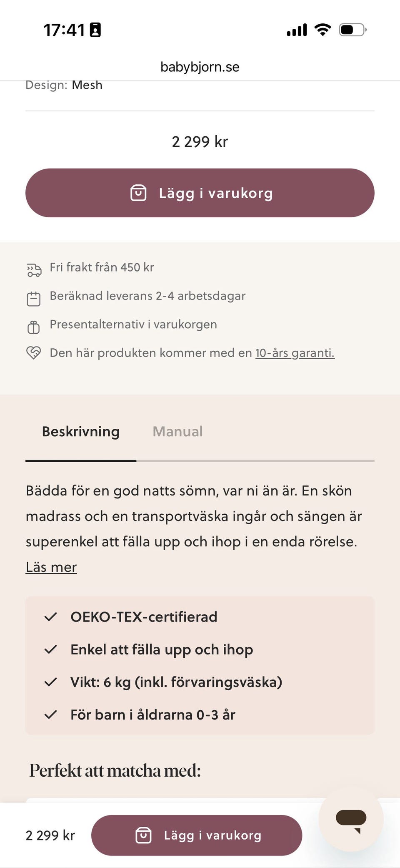
Task: Tap the gift option icon
Action: coord(34,327)
